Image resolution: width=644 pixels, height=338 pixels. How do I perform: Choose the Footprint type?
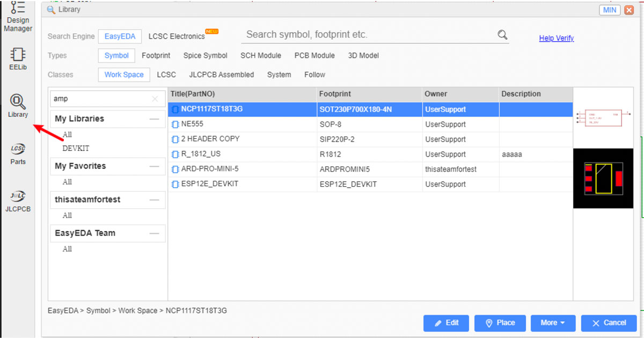(x=156, y=56)
